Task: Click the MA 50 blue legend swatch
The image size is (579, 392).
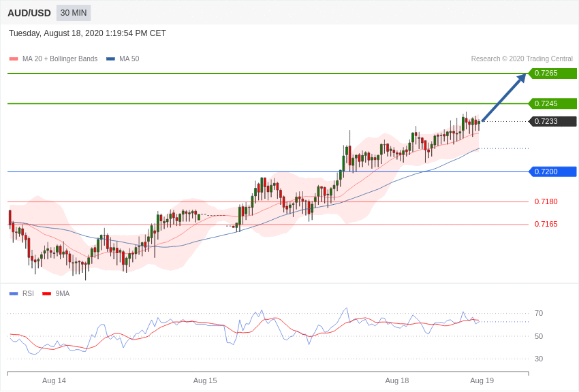Action: tap(110, 59)
